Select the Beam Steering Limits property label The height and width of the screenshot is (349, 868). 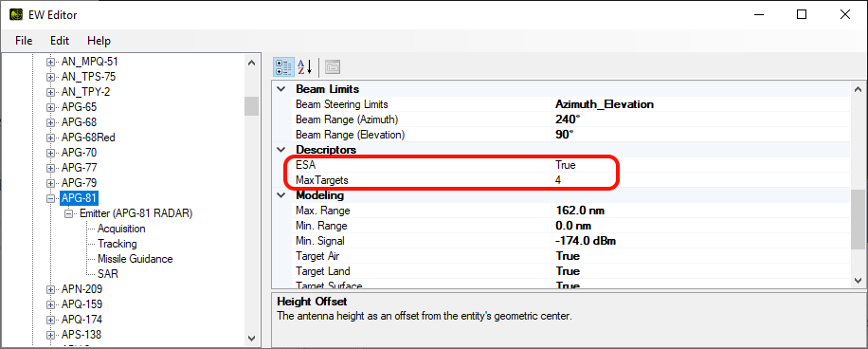(341, 104)
